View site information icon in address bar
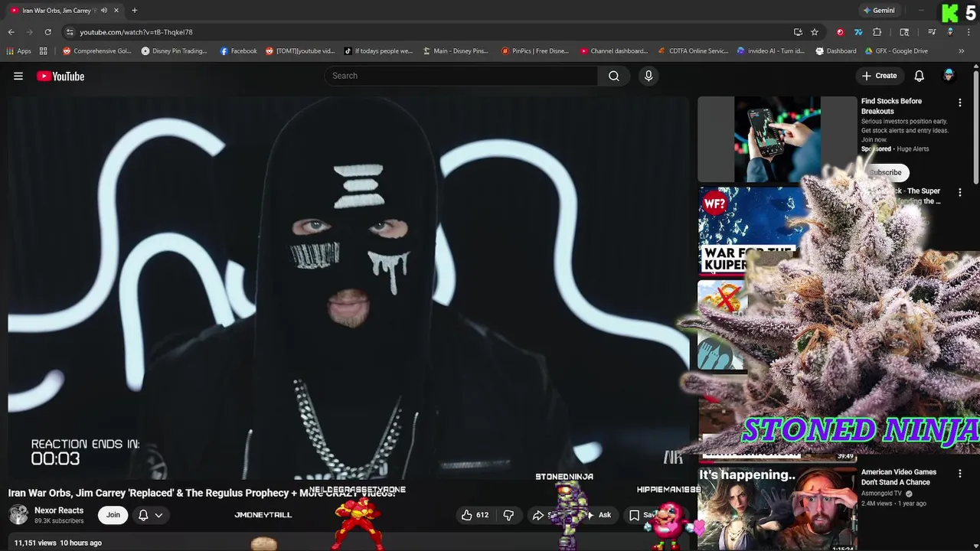Screen dimensions: 980x551 tap(69, 32)
